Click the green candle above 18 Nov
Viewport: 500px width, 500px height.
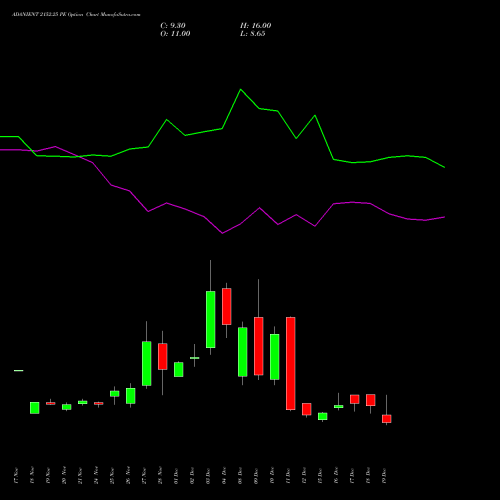point(35,408)
